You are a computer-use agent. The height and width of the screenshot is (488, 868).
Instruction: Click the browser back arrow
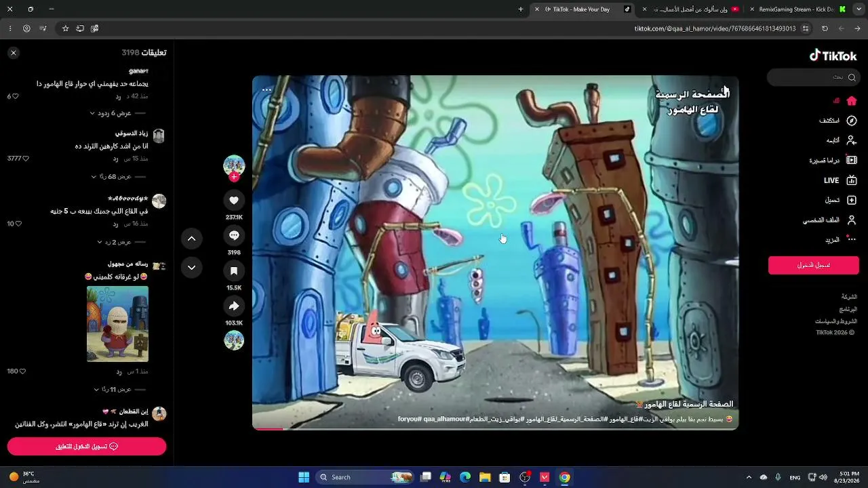[858, 28]
